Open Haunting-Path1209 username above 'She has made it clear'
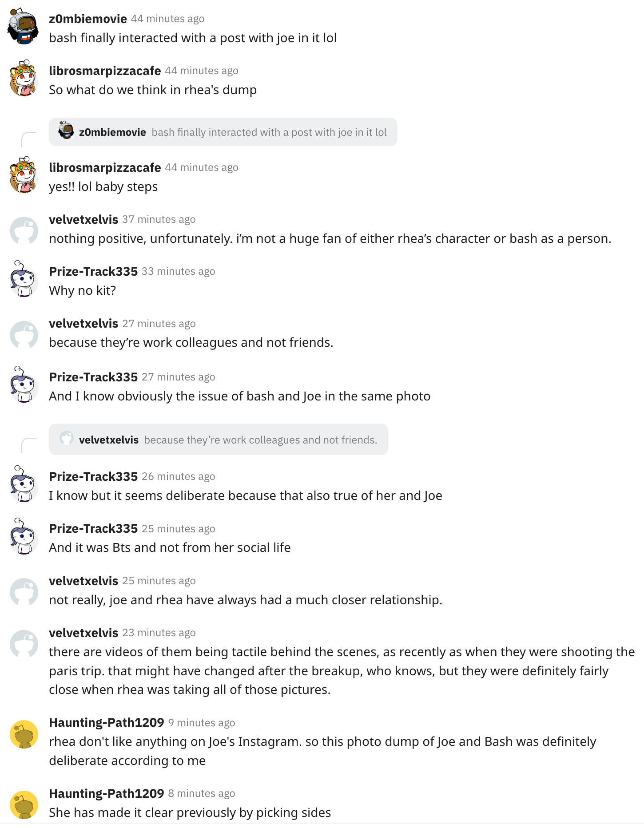The width and height of the screenshot is (644, 828). point(107,793)
